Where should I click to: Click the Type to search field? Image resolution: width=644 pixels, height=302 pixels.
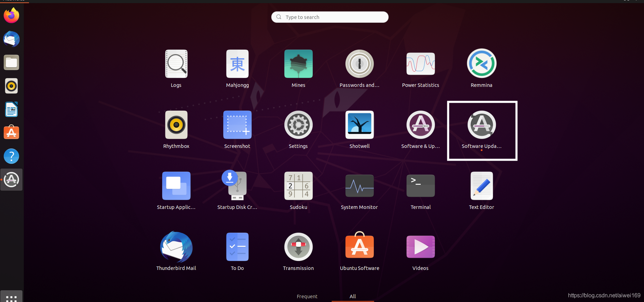click(x=330, y=17)
